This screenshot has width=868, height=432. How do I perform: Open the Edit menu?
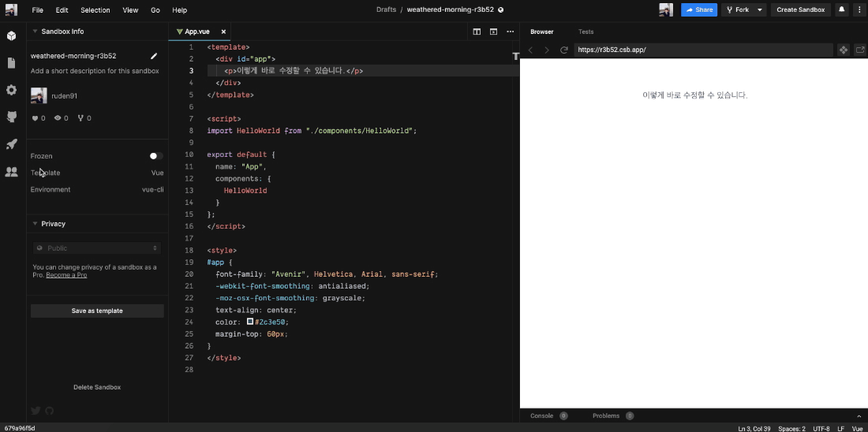click(62, 10)
